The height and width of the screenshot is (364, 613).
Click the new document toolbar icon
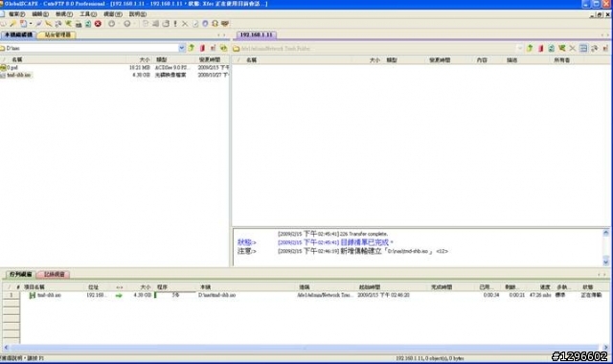coord(23,24)
